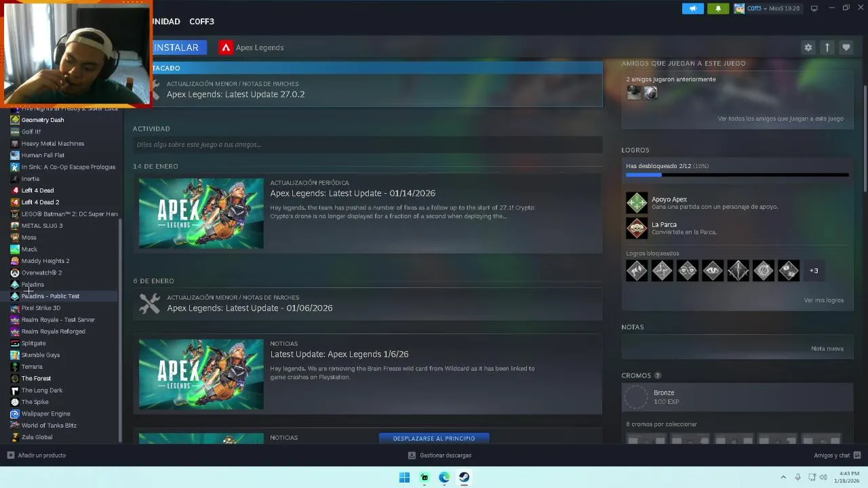Select METAL SLUG 3 in the library
The width and height of the screenshot is (868, 488).
(x=42, y=226)
